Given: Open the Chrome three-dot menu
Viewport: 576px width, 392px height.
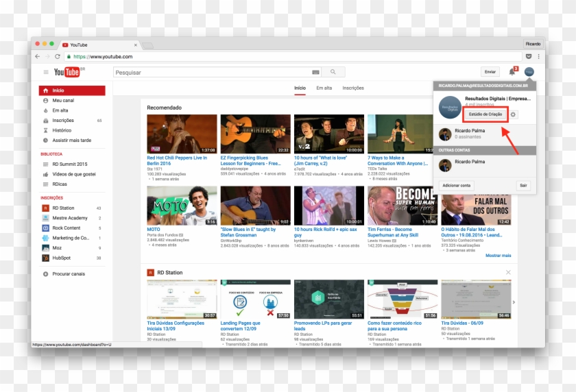Looking at the screenshot, I should (x=538, y=56).
